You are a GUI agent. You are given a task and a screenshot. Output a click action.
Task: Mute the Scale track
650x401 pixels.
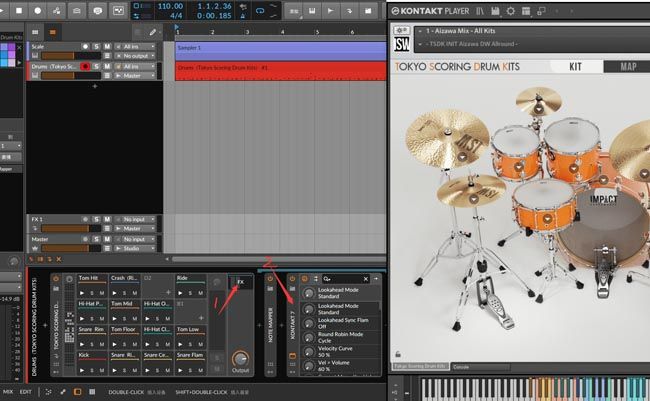tap(107, 46)
